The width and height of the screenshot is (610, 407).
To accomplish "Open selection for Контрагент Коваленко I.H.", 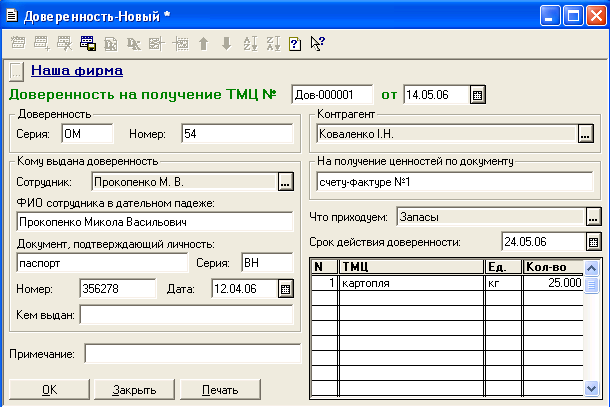I will pyautogui.click(x=586, y=133).
